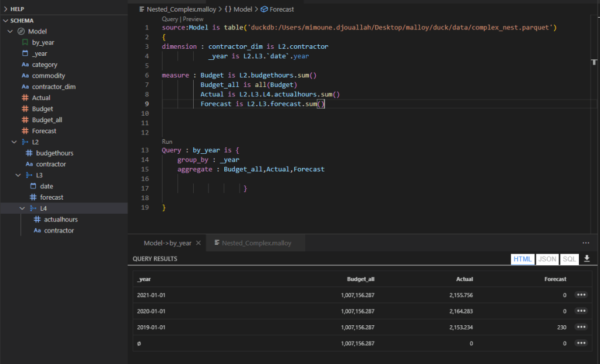Open actions for the 2021-01-01 row
The height and width of the screenshot is (364, 600).
(581, 295)
